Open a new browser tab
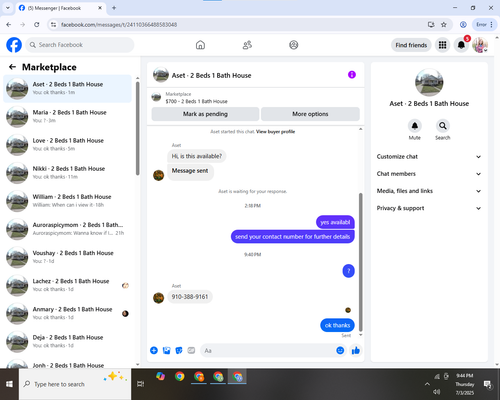Image resolution: width=500 pixels, height=400 pixels. [x=114, y=8]
